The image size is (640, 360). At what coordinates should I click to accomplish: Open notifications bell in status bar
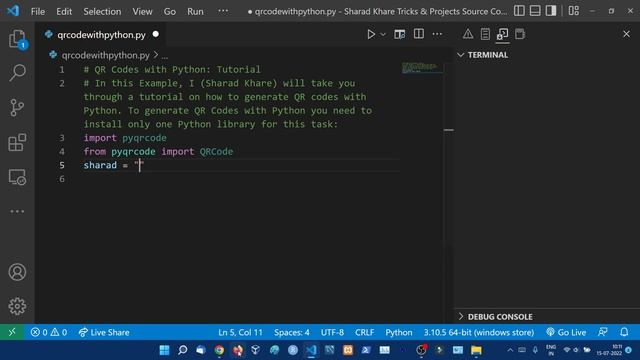click(624, 332)
